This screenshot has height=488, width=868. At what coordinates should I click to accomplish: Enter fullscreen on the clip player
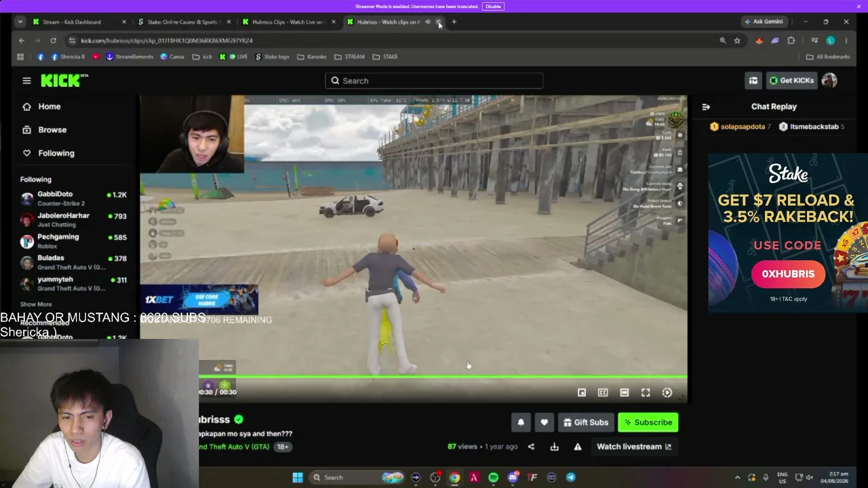pos(646,392)
